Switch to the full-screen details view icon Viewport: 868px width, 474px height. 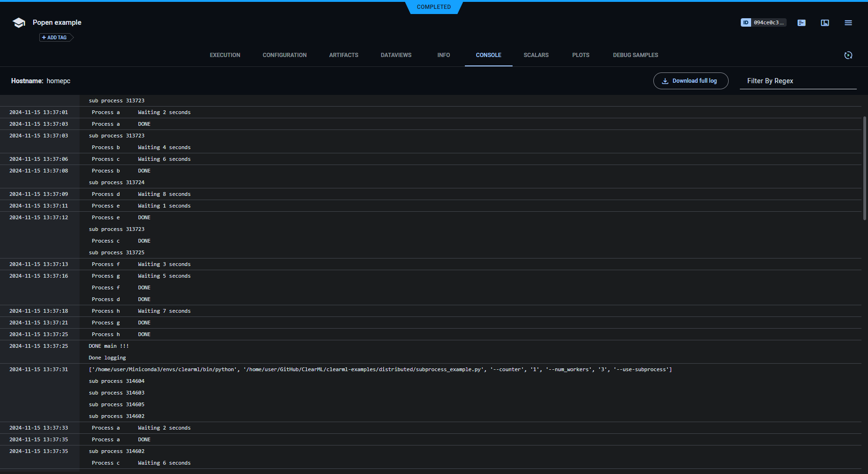[x=825, y=22]
